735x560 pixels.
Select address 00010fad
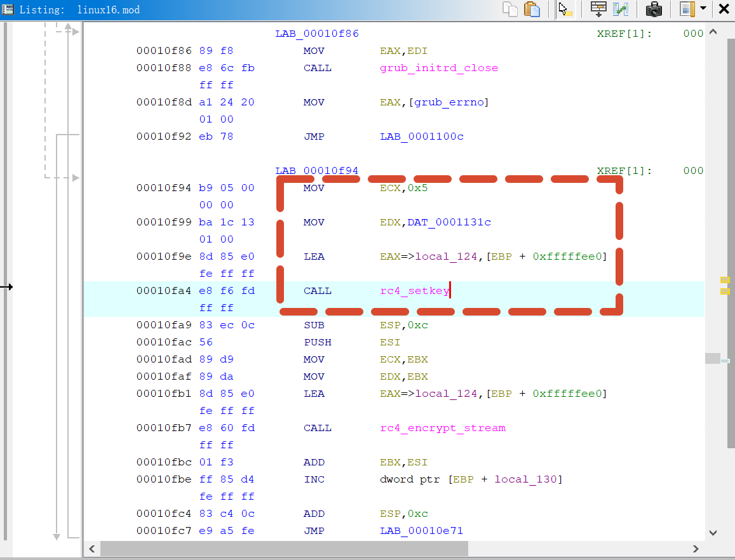[x=164, y=359]
